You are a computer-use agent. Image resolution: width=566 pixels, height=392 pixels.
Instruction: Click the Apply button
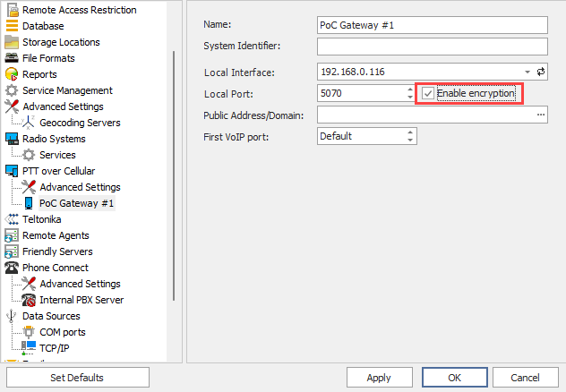380,378
